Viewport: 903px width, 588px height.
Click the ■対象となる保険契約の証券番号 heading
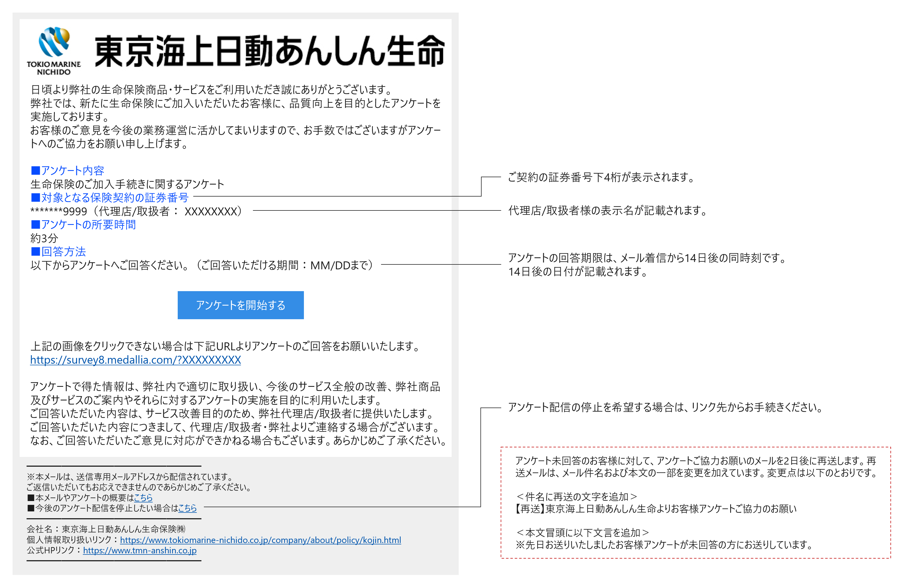tap(109, 197)
